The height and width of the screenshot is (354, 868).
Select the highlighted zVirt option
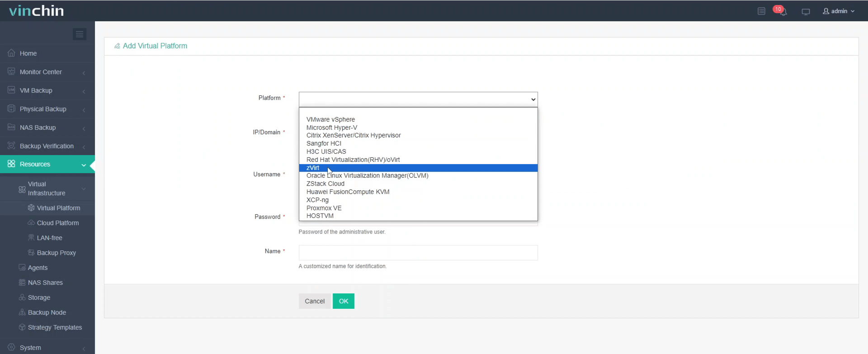pyautogui.click(x=418, y=168)
